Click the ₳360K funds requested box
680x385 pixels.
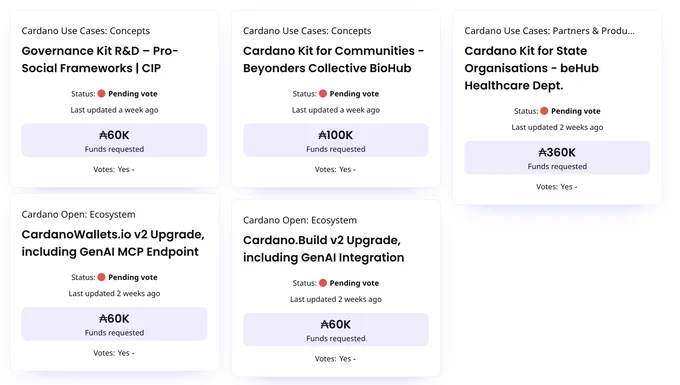tap(557, 158)
